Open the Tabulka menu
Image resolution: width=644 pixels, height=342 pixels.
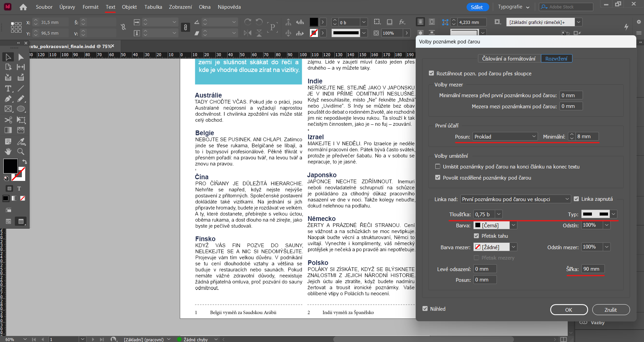(153, 7)
